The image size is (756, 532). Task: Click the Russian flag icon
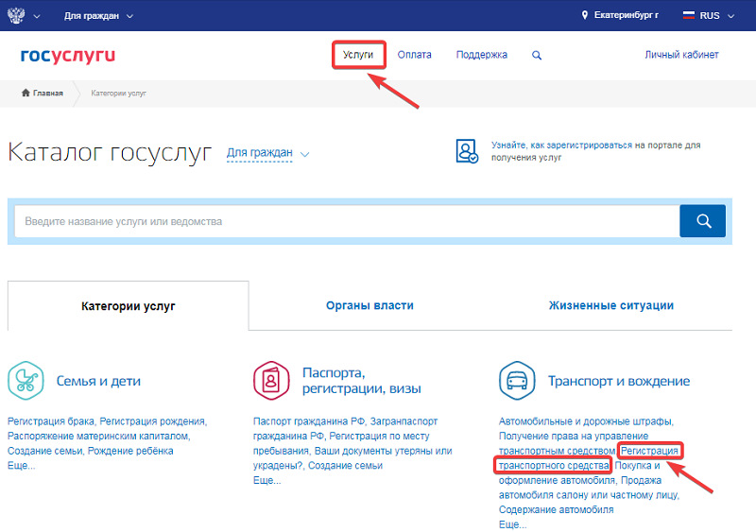pyautogui.click(x=689, y=15)
